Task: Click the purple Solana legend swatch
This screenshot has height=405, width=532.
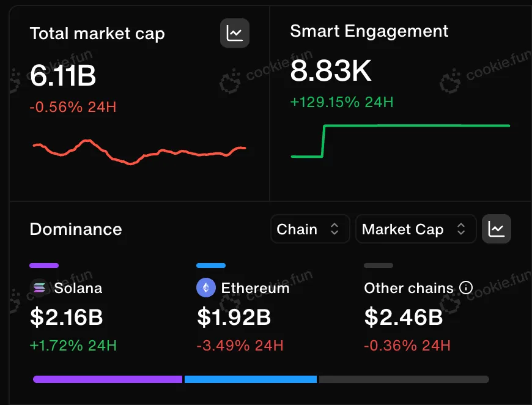Action: click(x=44, y=266)
